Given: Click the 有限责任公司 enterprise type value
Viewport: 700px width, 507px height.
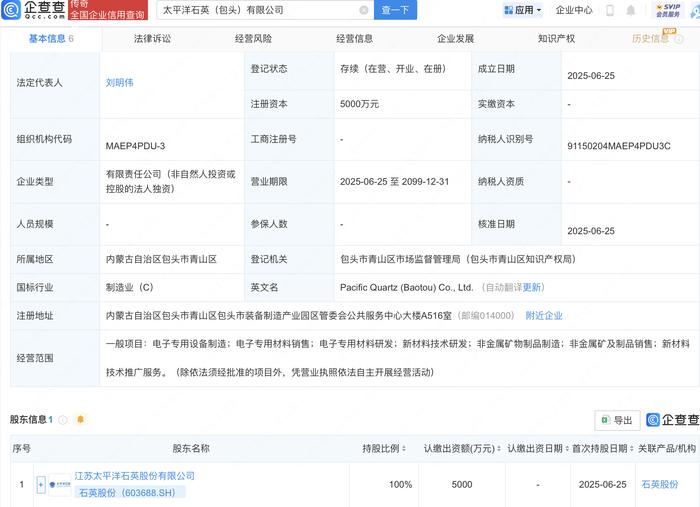Looking at the screenshot, I should pyautogui.click(x=171, y=182).
